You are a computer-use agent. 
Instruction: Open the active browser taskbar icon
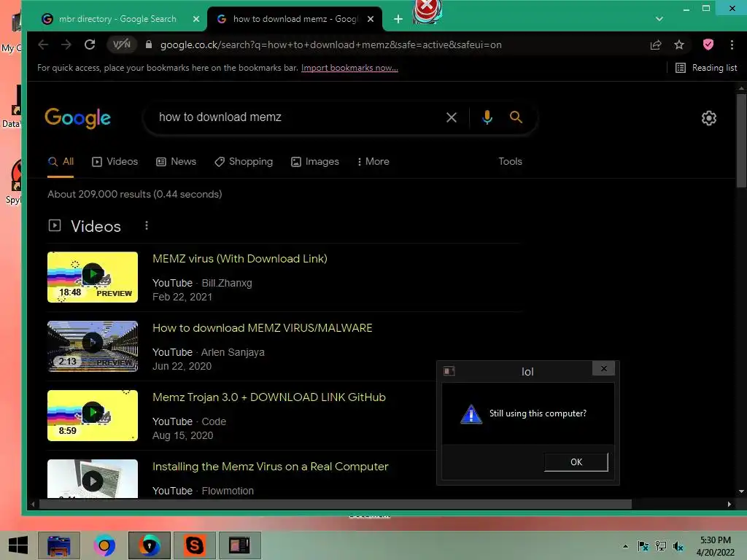coord(150,545)
